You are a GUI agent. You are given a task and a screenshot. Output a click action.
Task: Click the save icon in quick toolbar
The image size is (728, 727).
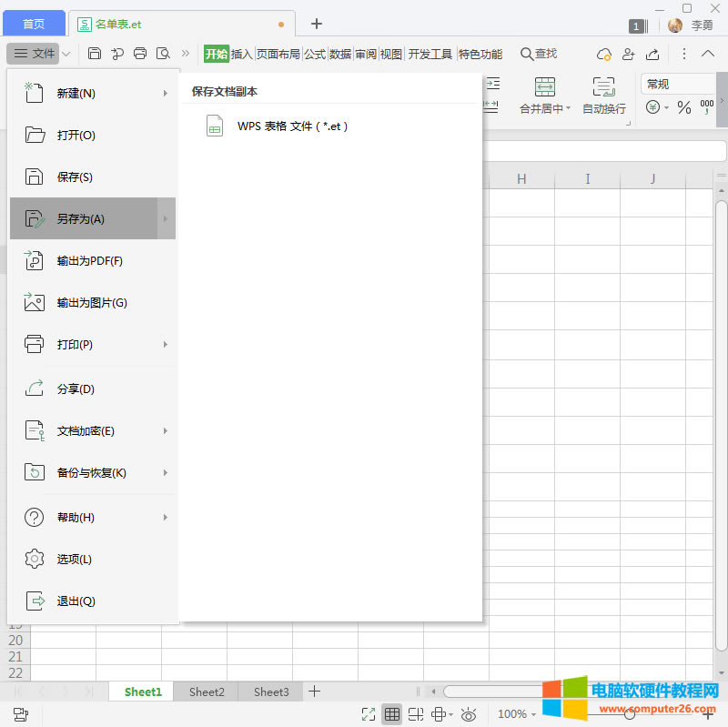[x=95, y=54]
